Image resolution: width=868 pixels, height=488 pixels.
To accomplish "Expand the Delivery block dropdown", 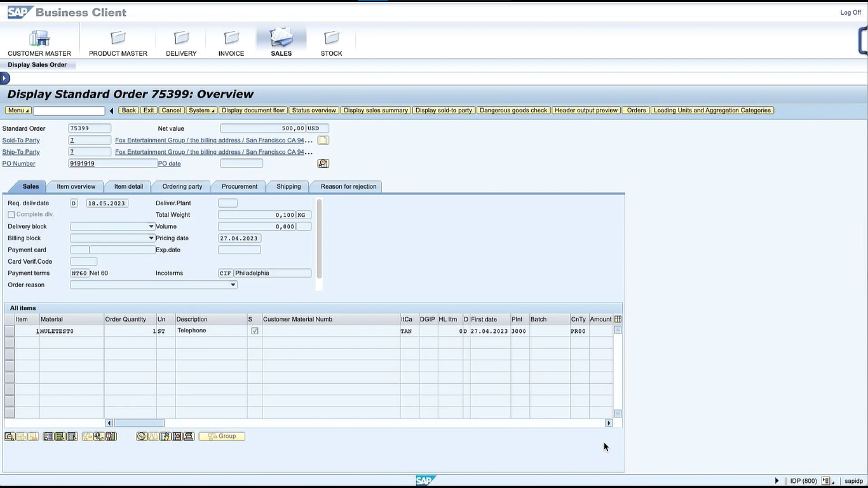I will tap(151, 227).
